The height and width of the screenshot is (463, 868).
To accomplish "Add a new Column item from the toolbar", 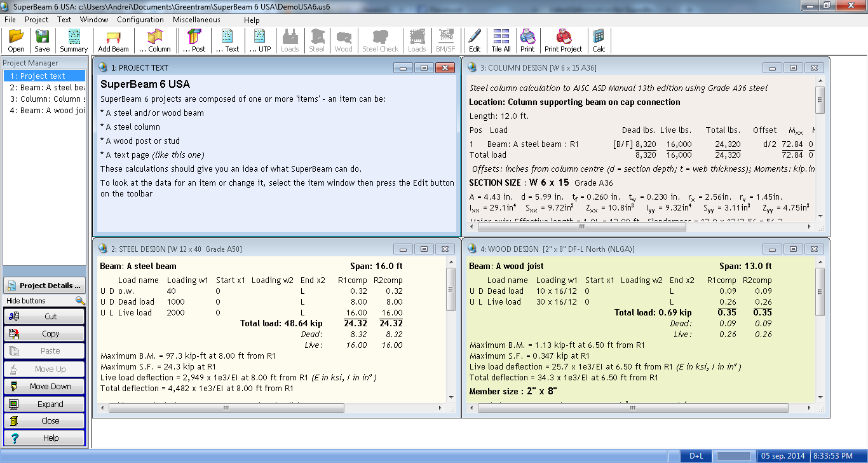I will coord(155,40).
